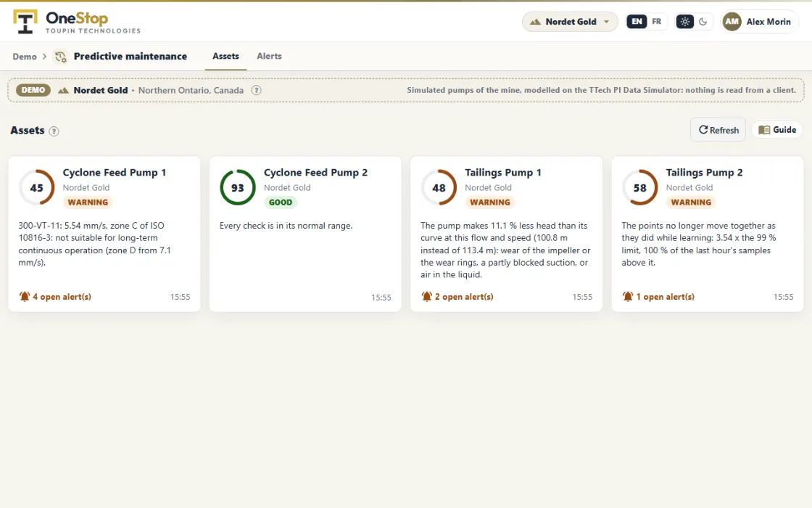Viewport: 812px width, 508px height.
Task: Open the Guide
Action: [x=776, y=130]
